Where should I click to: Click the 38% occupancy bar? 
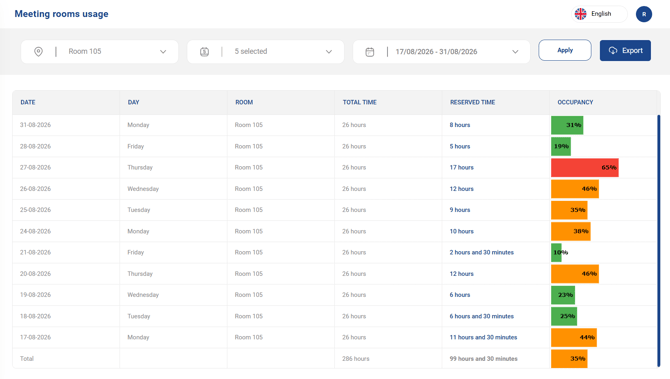click(x=571, y=232)
